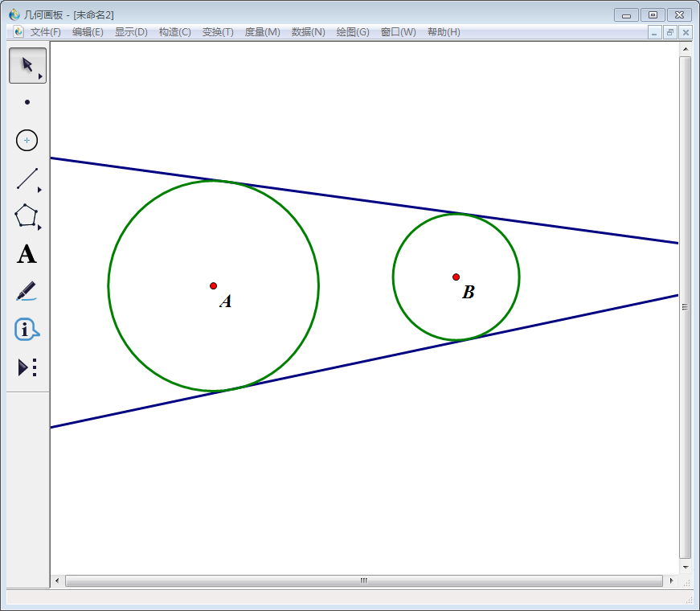Expand Arrow tool flyout triangle
Screen dimensions: 700x611
tap(40, 77)
